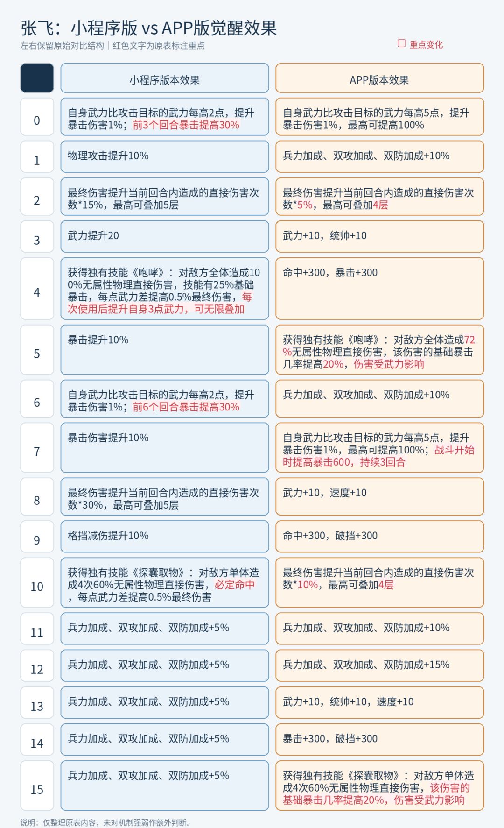
Task: Click the cell 武力+10，统帅+10
Action: click(379, 236)
